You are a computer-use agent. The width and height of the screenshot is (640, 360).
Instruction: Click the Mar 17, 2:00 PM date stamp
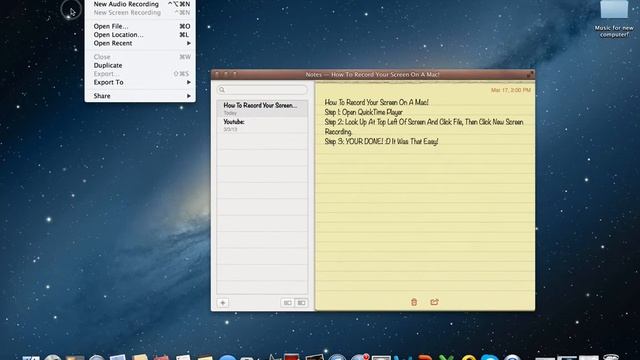pos(511,90)
